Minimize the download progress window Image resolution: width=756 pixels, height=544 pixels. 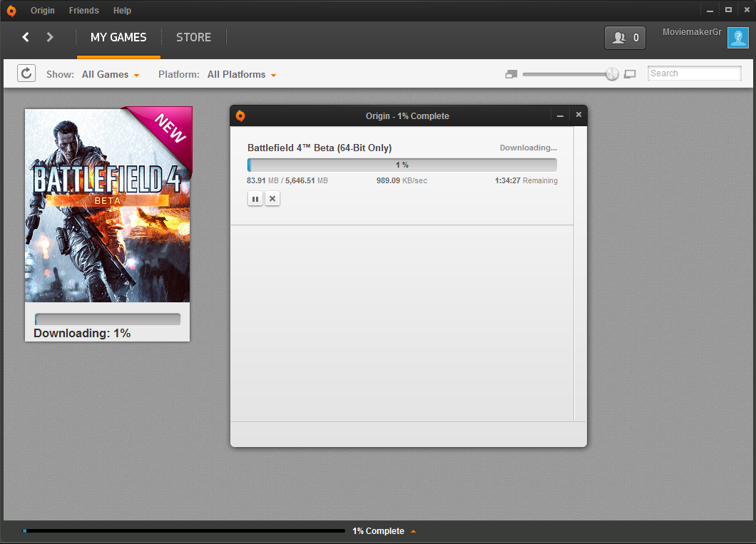point(560,116)
